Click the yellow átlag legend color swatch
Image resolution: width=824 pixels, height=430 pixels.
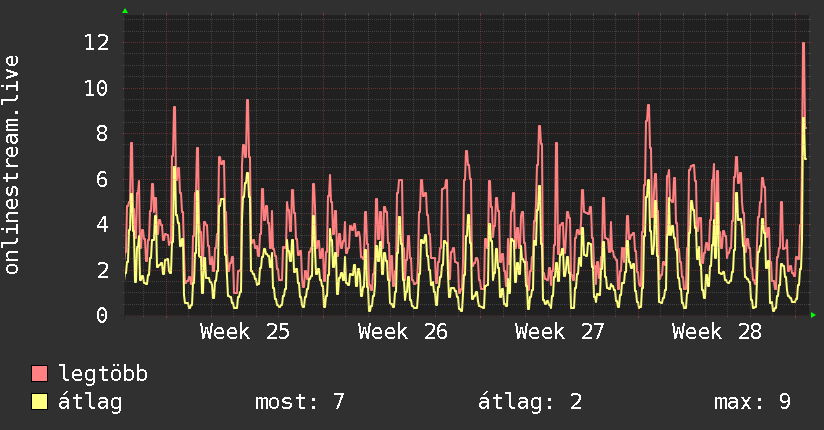point(39,402)
